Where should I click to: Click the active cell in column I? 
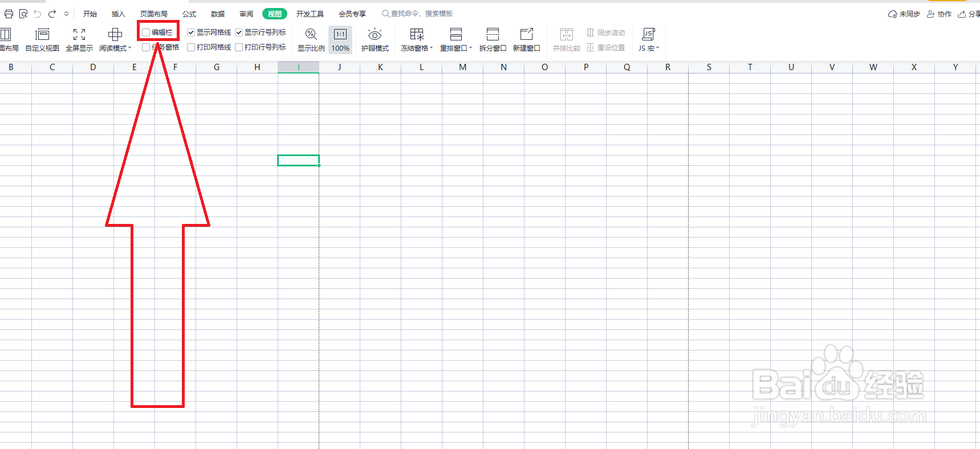point(298,160)
